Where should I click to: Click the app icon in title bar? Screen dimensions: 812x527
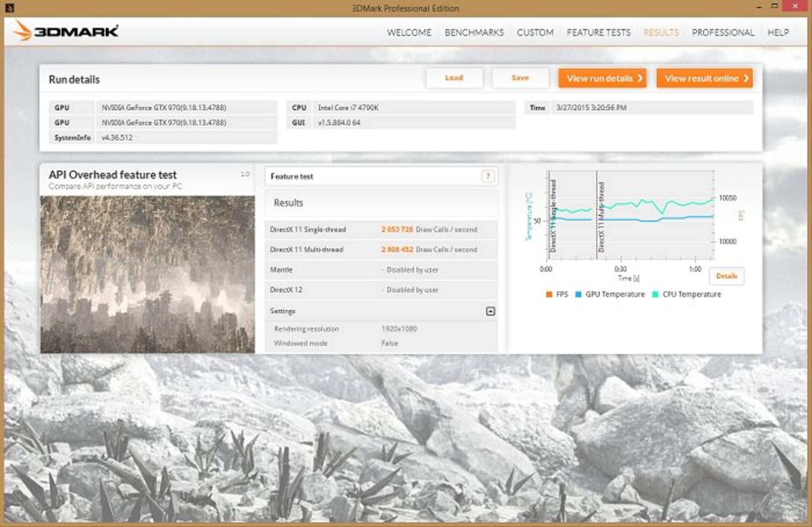coord(10,8)
